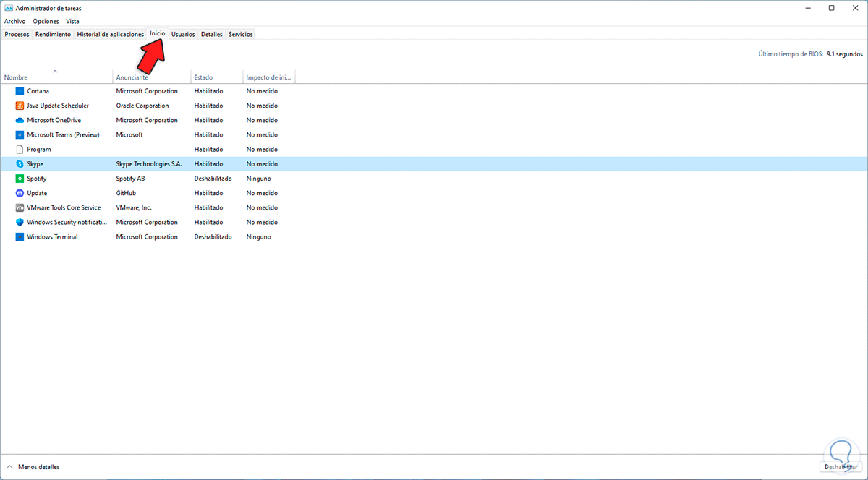Select the Cortana row name
Viewport: 868px width, 480px height.
point(38,91)
